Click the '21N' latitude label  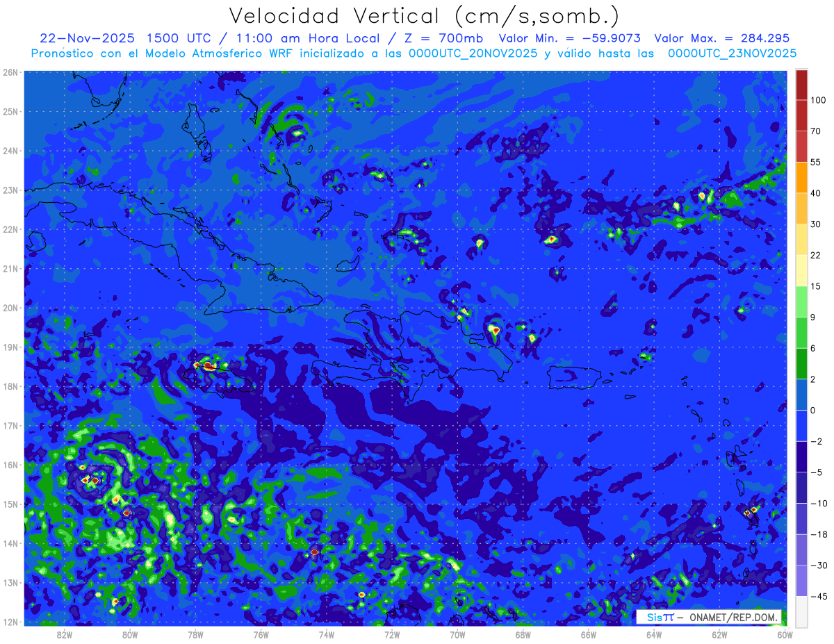(x=10, y=268)
